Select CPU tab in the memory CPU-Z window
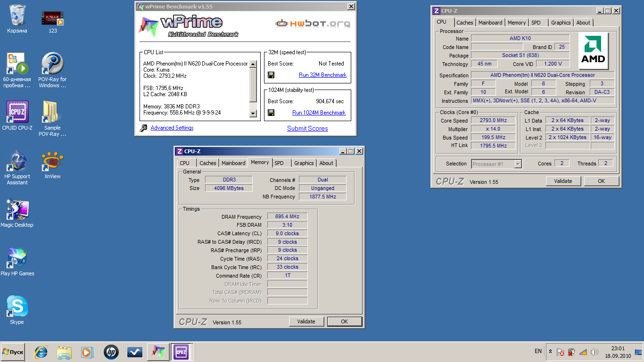 click(185, 163)
